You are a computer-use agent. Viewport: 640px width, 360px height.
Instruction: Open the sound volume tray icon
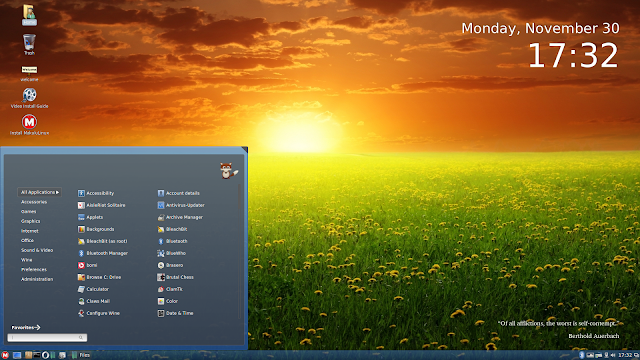pyautogui.click(x=613, y=355)
